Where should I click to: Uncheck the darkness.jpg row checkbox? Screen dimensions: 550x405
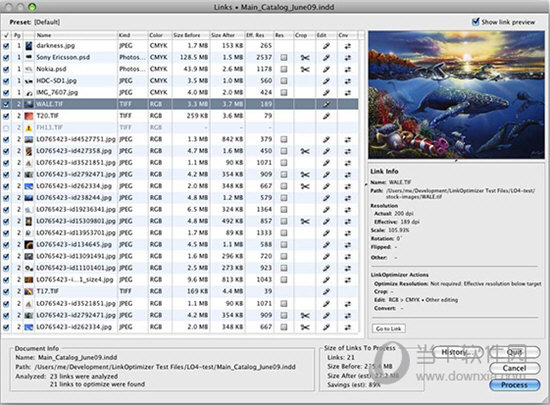[x=6, y=46]
